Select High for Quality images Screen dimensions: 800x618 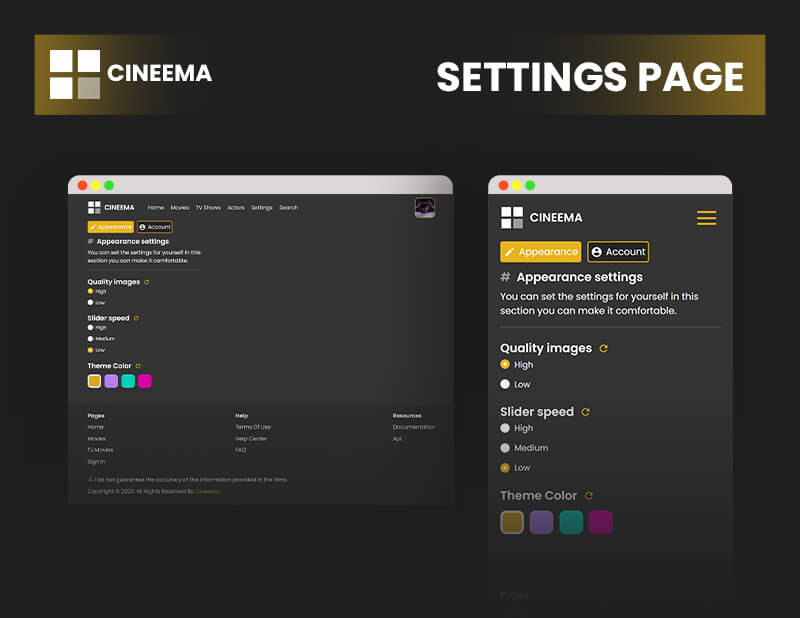90,291
